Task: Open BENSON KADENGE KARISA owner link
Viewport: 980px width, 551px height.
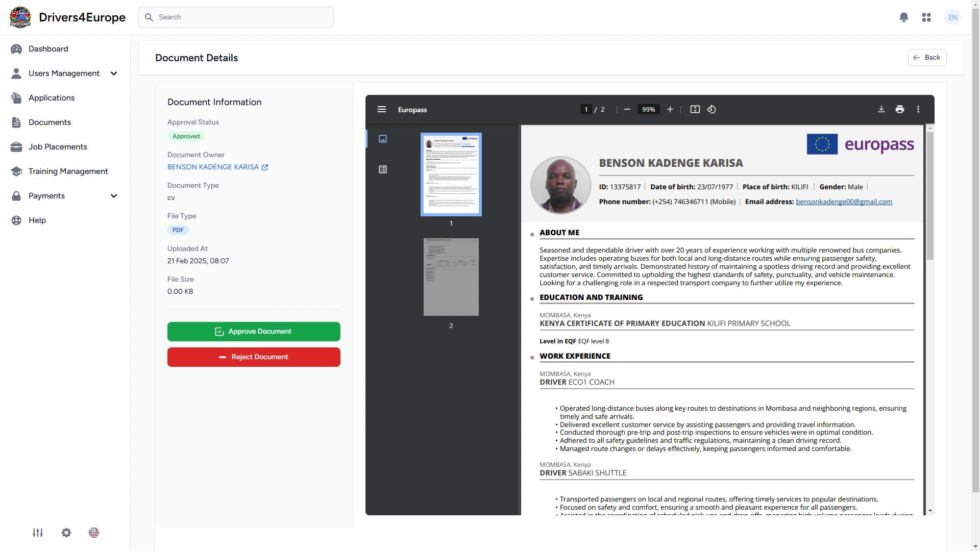Action: click(x=213, y=167)
